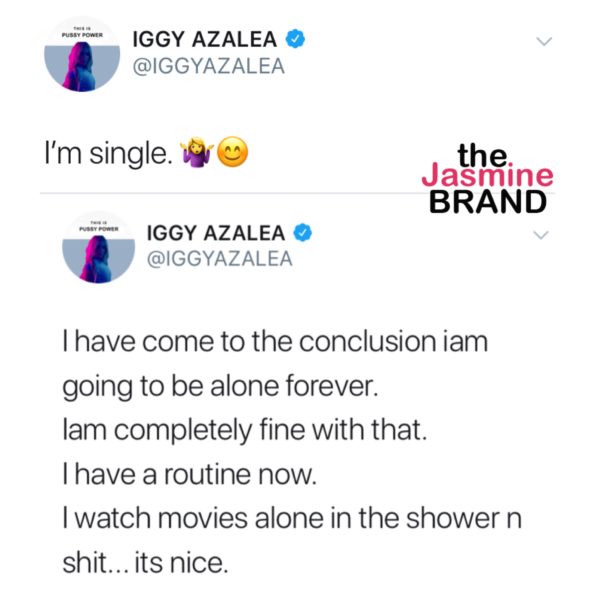Click @IGGYAZALEA handle in first tweet
595x595 pixels.
[209, 66]
